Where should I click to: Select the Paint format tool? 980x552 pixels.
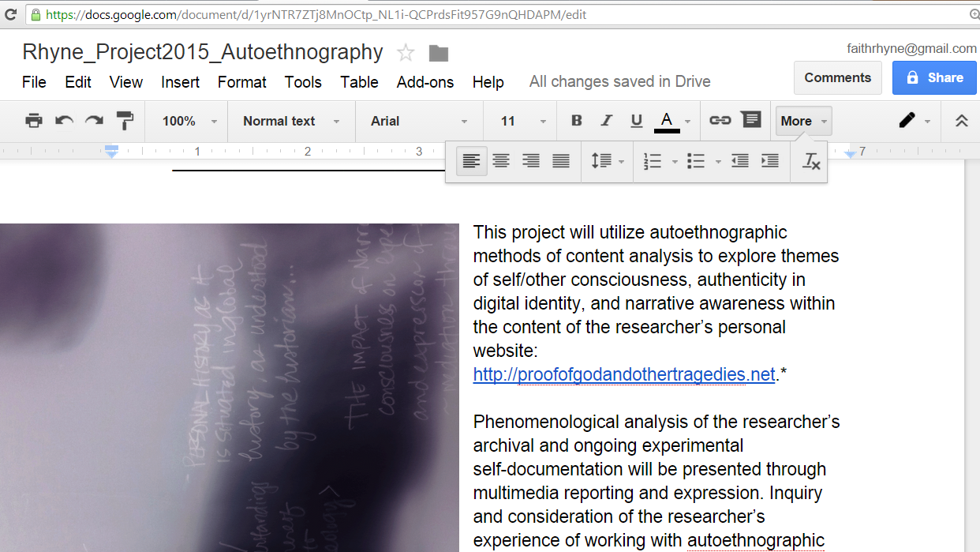(125, 121)
